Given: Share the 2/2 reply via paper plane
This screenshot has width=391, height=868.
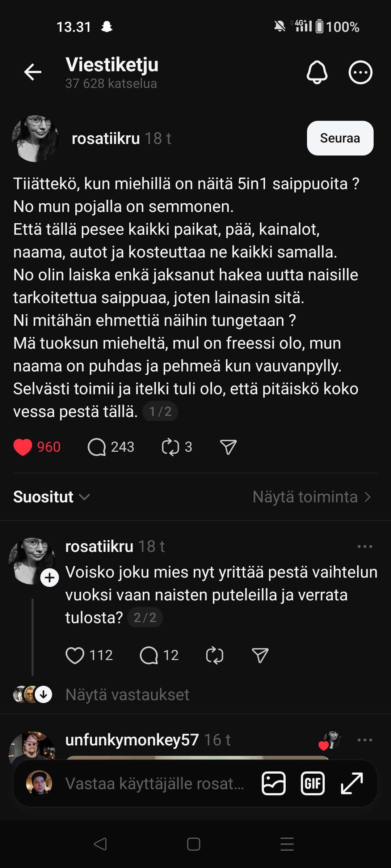Looking at the screenshot, I should pos(260,655).
